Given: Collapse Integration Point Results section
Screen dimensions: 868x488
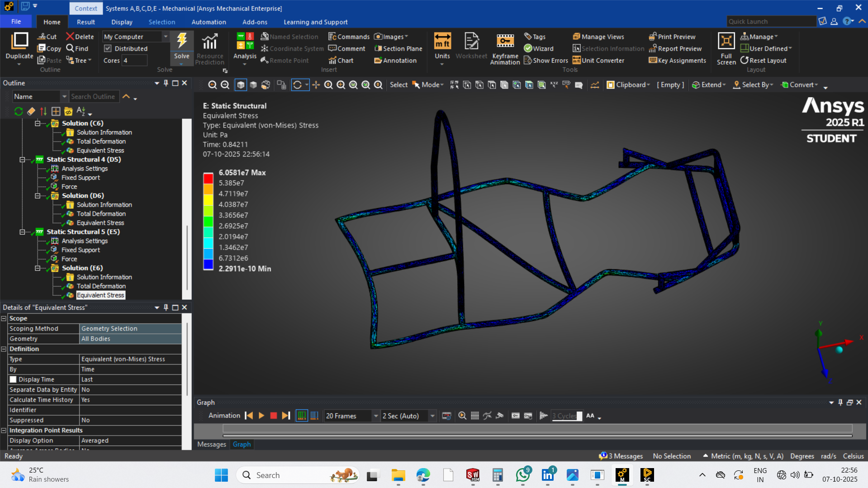Looking at the screenshot, I should (x=4, y=430).
